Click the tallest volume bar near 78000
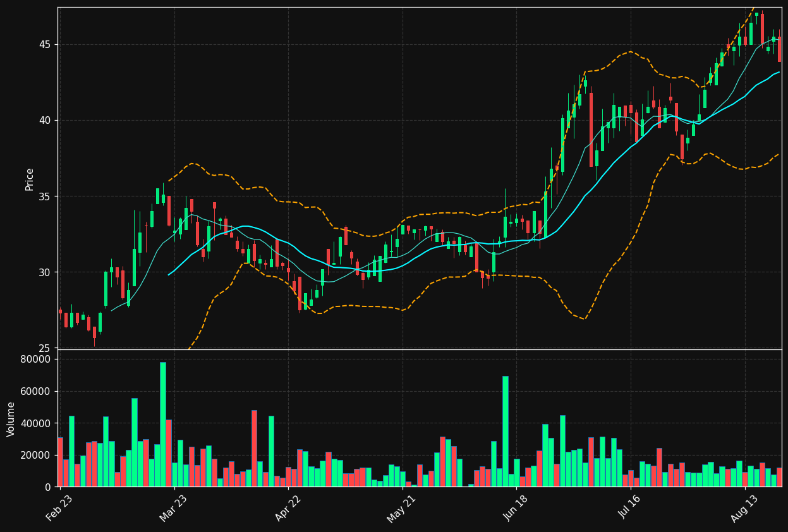Viewport: 788px width, 532px height. point(162,425)
